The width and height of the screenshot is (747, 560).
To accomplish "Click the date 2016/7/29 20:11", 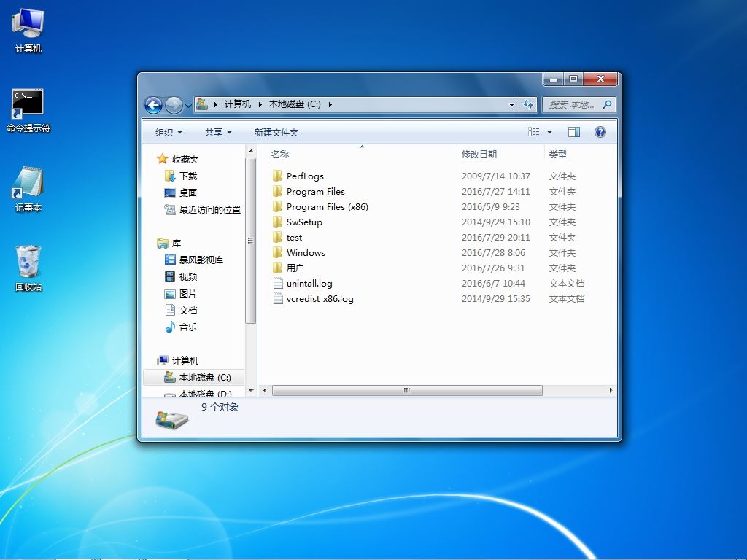I will point(495,237).
